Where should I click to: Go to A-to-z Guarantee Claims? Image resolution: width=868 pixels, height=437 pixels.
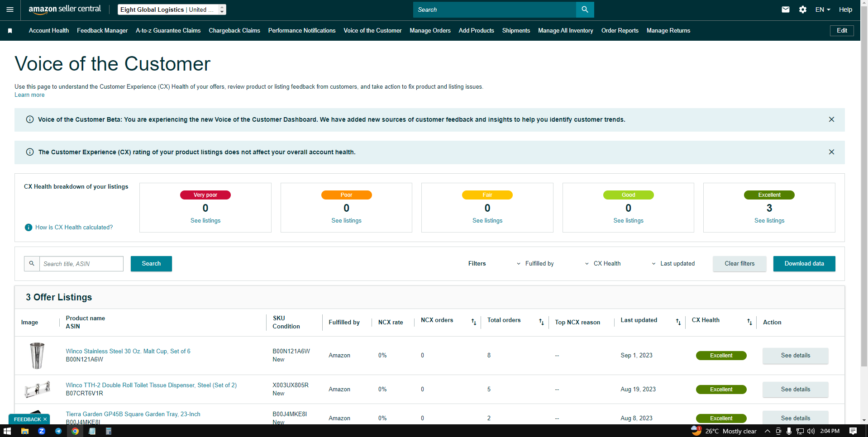click(x=168, y=31)
